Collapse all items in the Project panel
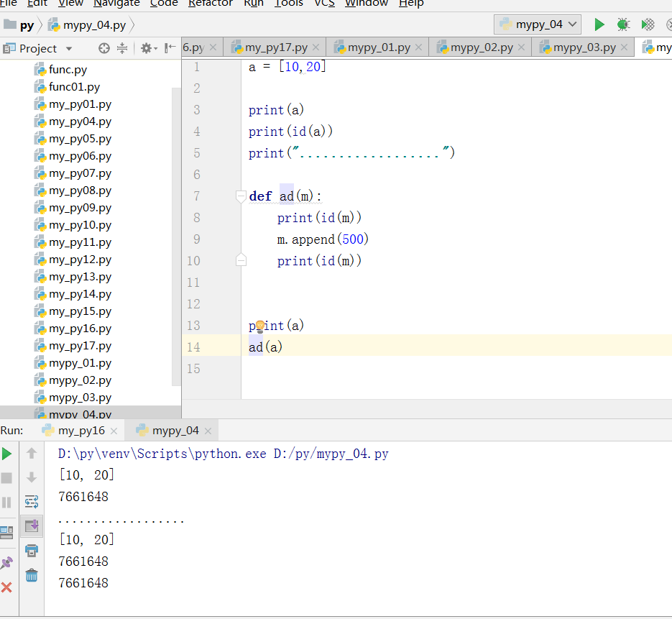 click(122, 48)
